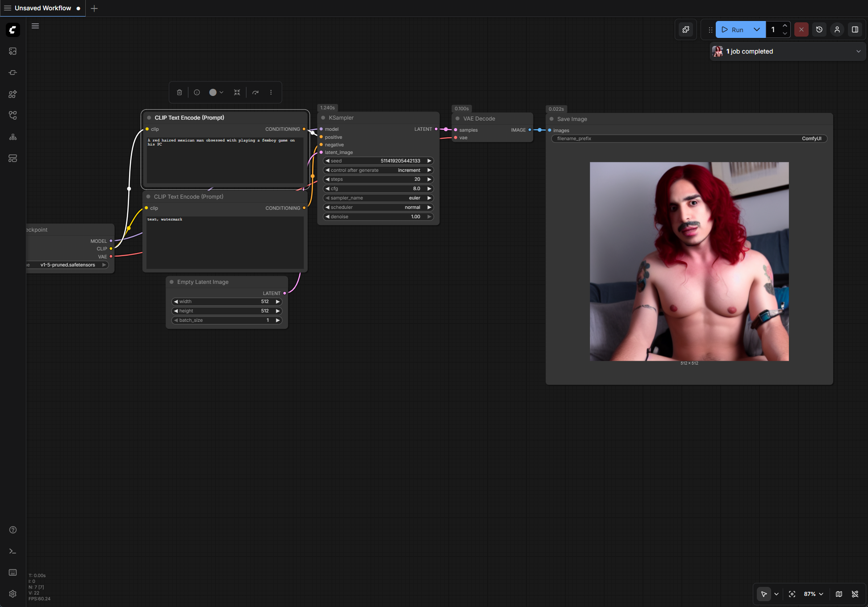Open the console terminal panel icon
This screenshot has height=607, width=868.
tap(13, 551)
